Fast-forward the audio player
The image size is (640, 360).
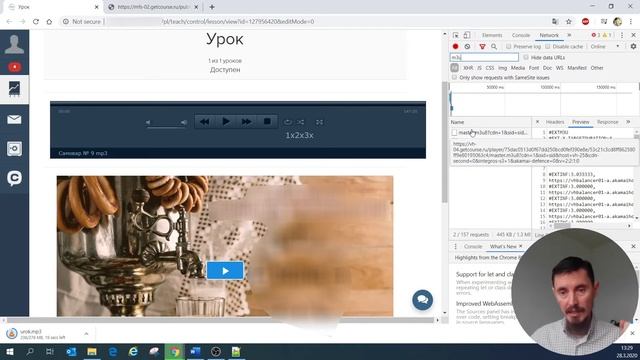click(x=246, y=122)
